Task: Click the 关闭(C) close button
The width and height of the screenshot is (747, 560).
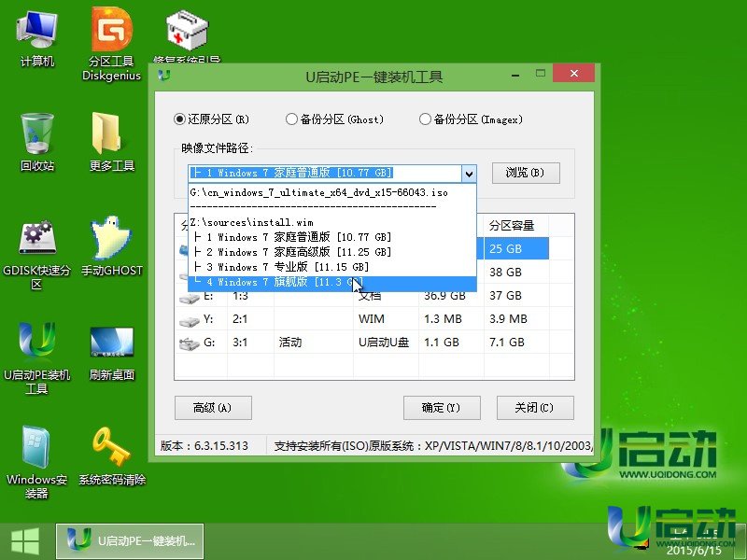Action: (535, 408)
